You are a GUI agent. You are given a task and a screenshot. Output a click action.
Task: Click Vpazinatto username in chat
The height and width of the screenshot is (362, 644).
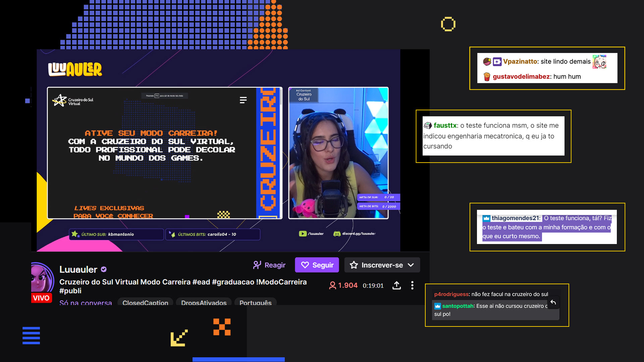520,62
